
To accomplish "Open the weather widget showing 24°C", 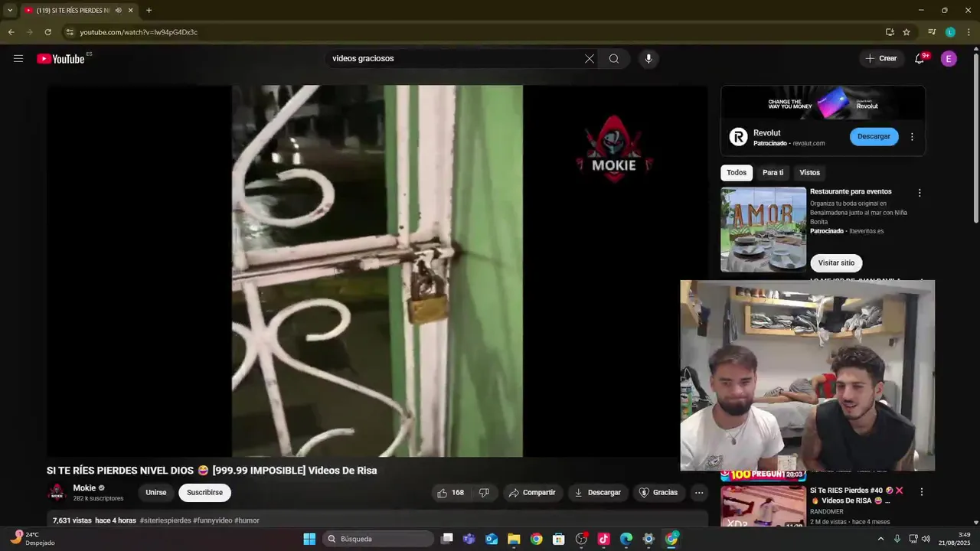I will (31, 539).
